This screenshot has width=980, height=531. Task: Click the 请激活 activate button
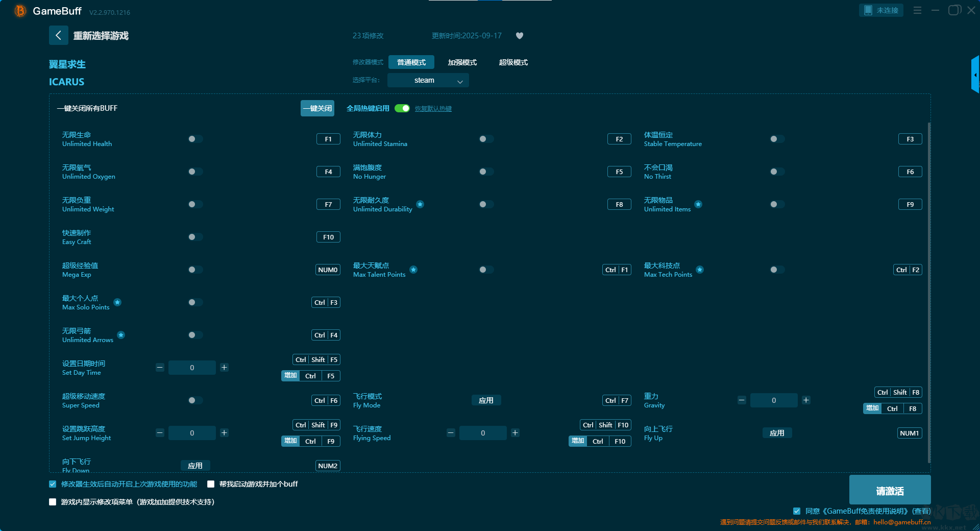click(x=890, y=490)
